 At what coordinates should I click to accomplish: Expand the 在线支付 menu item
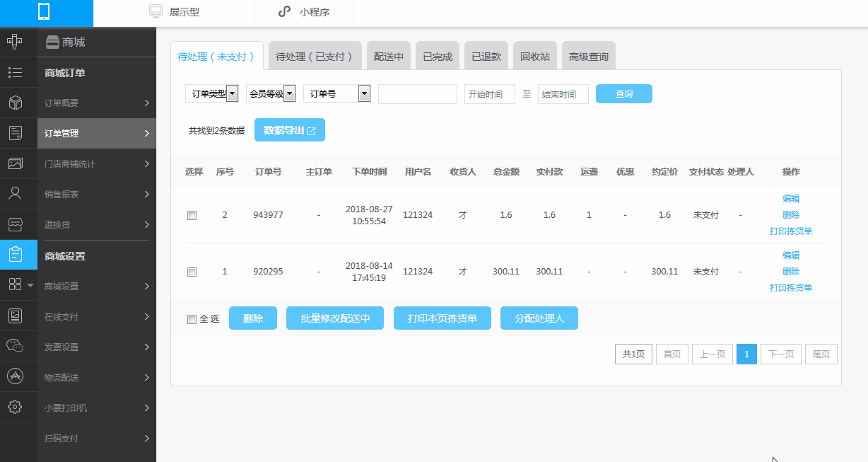97,316
